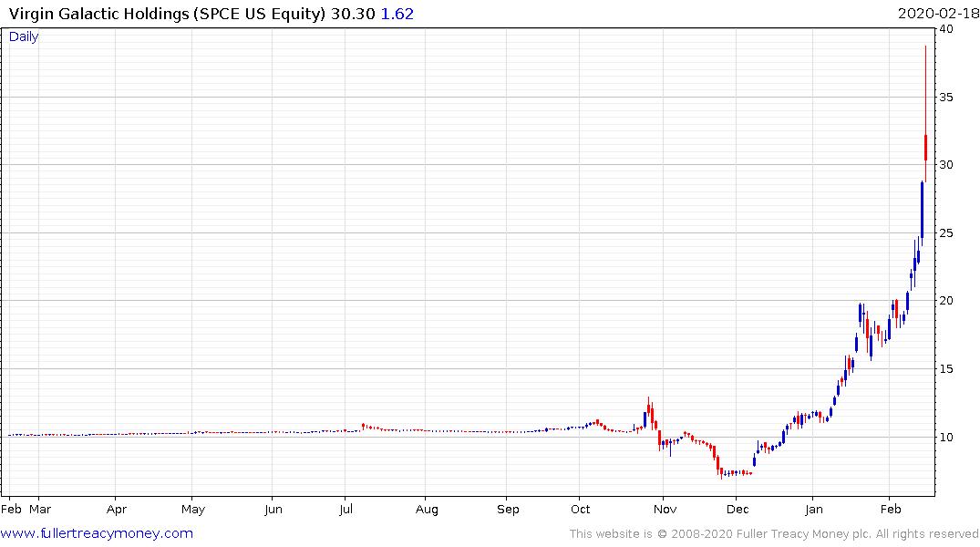The image size is (980, 547).
Task: Click the 'Daily' interval label
Action: (24, 36)
